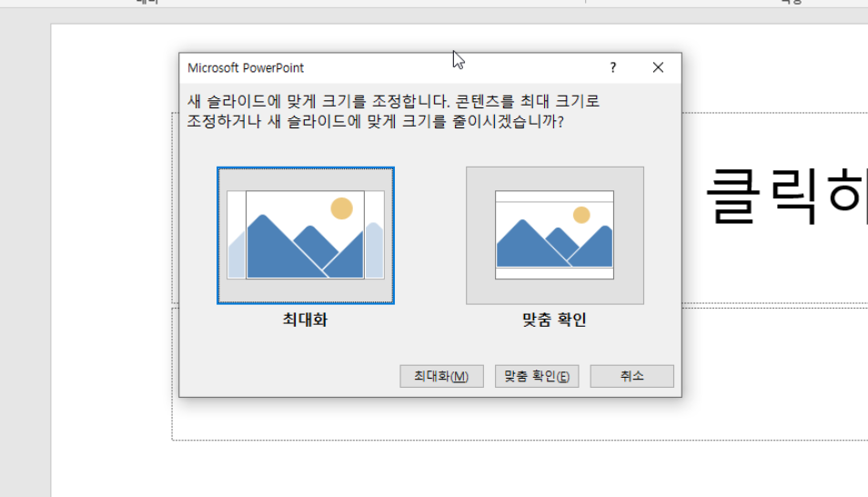Click the gray workspace margin left of slide

[25, 273]
